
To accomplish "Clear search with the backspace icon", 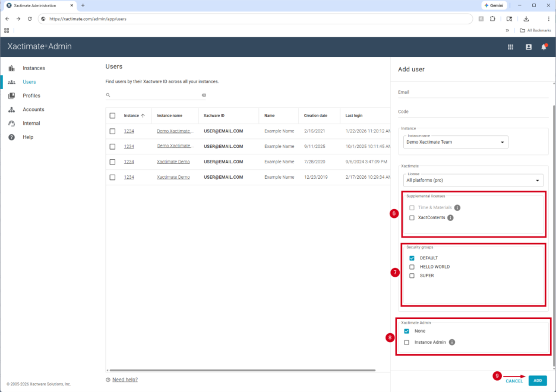I will pos(204,95).
